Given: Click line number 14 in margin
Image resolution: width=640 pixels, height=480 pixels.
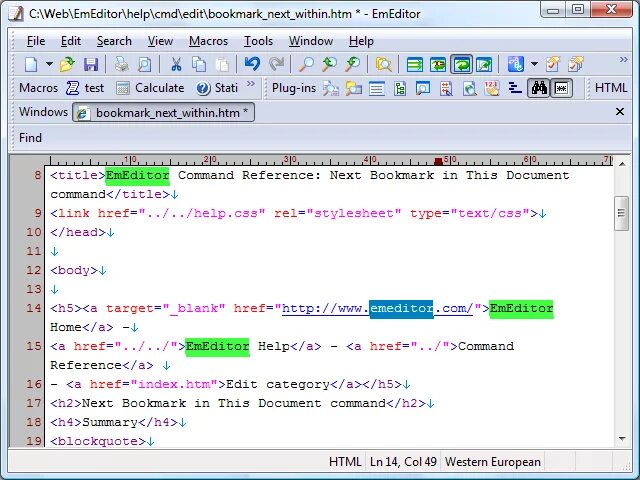Looking at the screenshot, I should 34,308.
